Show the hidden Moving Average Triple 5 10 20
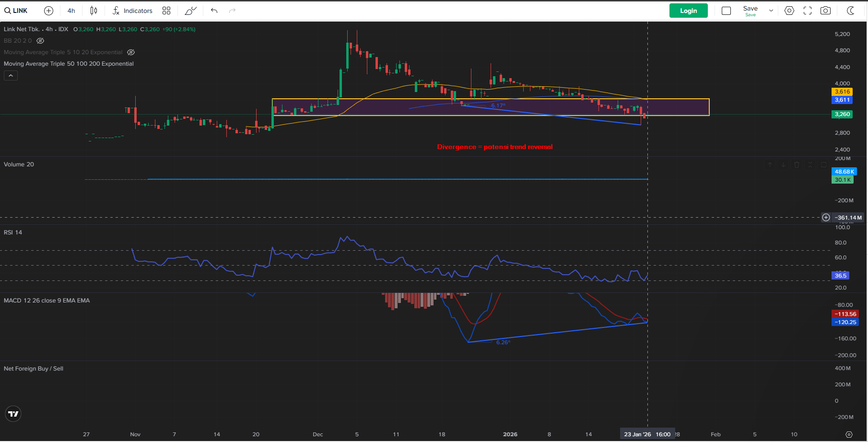 pos(131,52)
